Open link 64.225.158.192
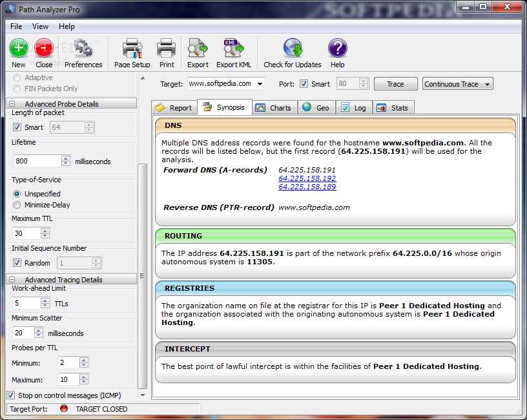Screen dimensions: 527x420 (307, 178)
